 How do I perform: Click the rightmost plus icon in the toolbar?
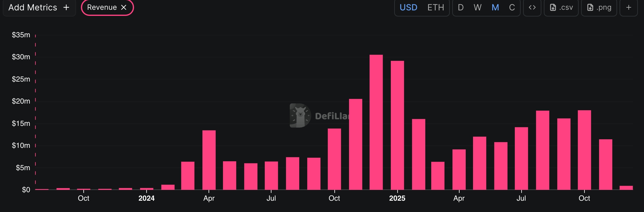coord(629,7)
